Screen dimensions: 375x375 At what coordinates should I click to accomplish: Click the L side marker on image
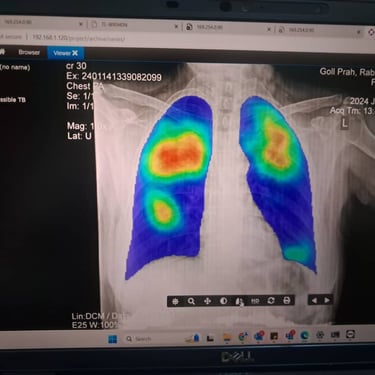345,123
